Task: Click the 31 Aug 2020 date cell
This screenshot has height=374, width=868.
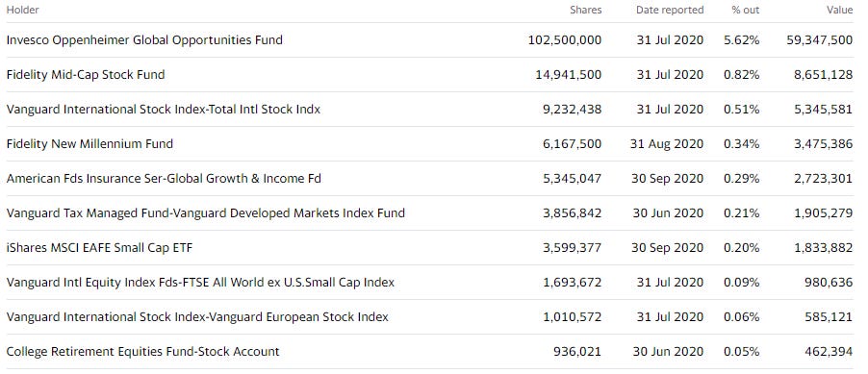Action: (667, 144)
